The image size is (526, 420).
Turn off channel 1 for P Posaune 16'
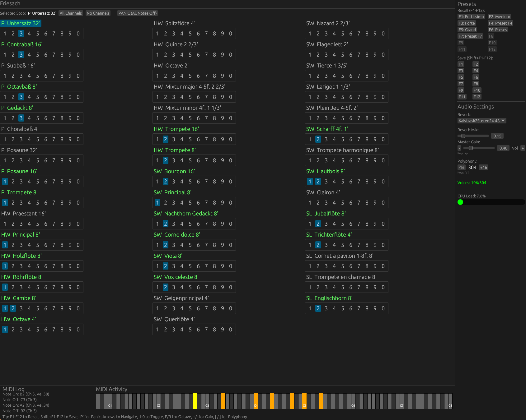[5, 181]
